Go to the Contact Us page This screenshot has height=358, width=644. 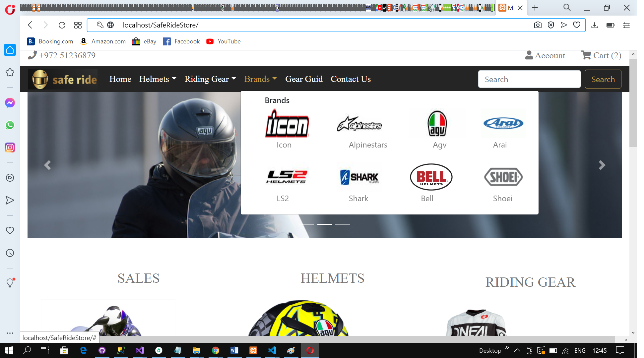[x=351, y=79]
